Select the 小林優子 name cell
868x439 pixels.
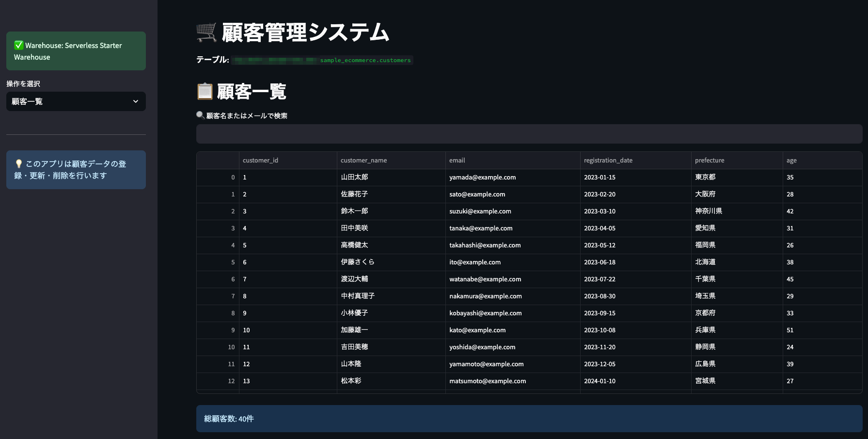391,313
